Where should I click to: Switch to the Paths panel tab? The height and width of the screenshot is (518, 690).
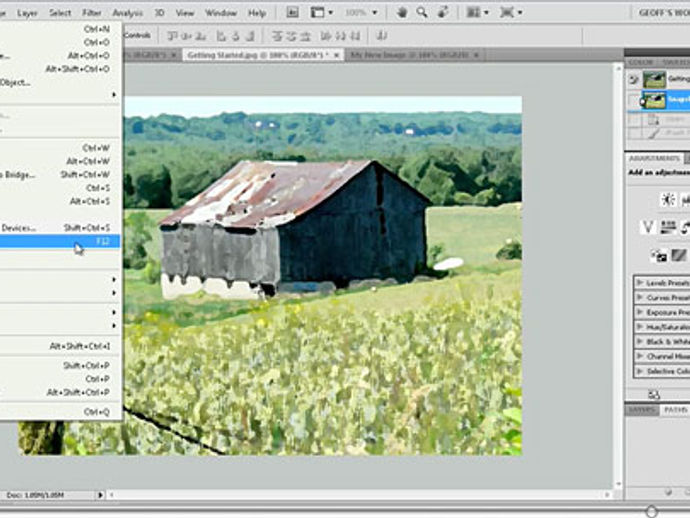(675, 410)
